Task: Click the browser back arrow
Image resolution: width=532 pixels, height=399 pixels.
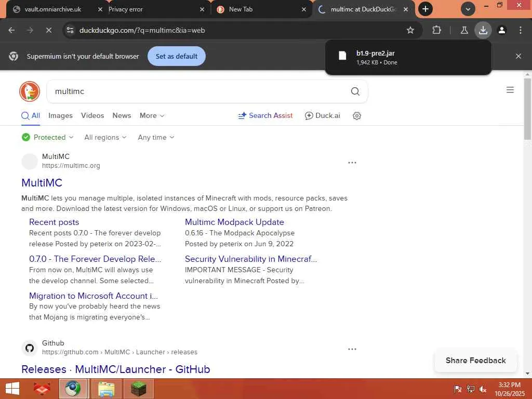Action: pos(11,30)
